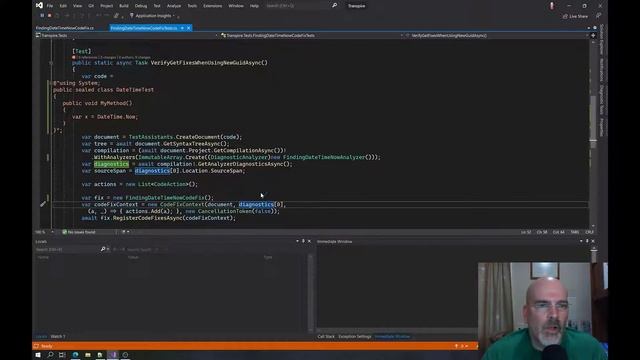
Task: Open the Transpire.Tests project dropdown
Action: pos(127,36)
